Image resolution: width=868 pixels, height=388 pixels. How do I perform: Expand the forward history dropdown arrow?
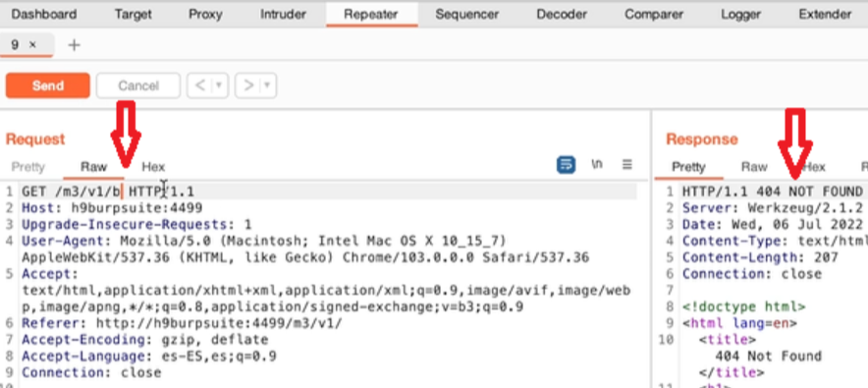point(267,85)
